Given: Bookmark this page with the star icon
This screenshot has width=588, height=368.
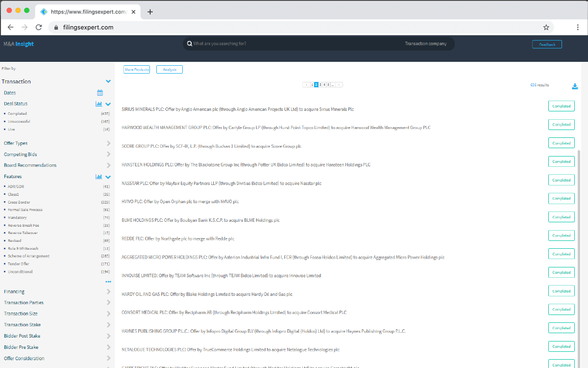Looking at the screenshot, I should click(546, 27).
